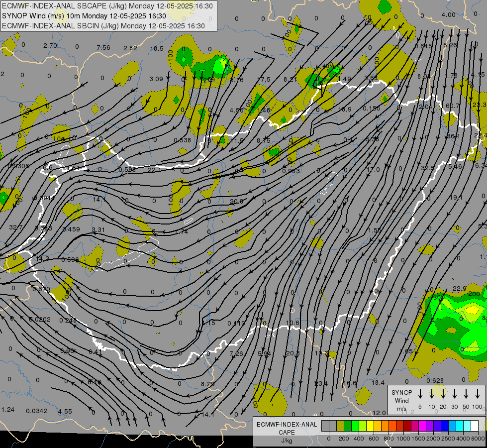
Task: Click the SBCAPE title line in header
Action: (x=107, y=6)
